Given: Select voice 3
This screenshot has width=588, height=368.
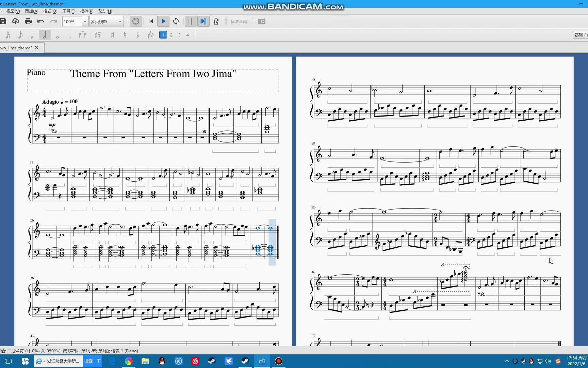Looking at the screenshot, I should point(179,35).
